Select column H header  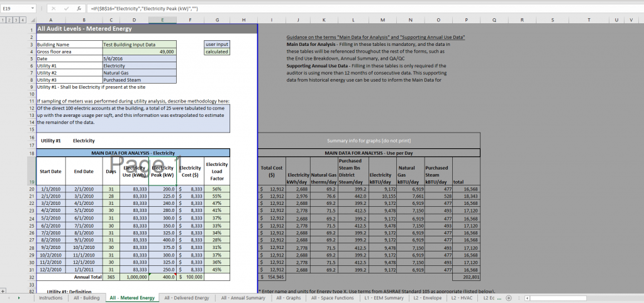point(243,19)
